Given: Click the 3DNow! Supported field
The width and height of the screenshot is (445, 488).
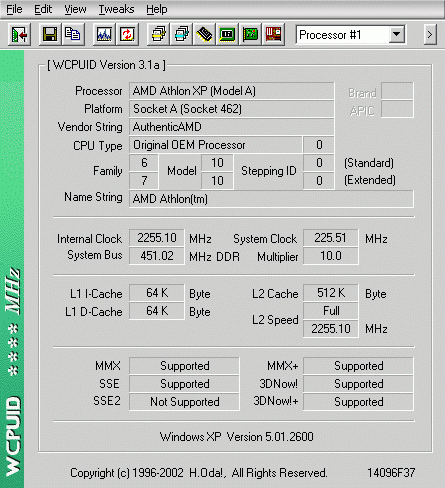Looking at the screenshot, I should point(358,384).
